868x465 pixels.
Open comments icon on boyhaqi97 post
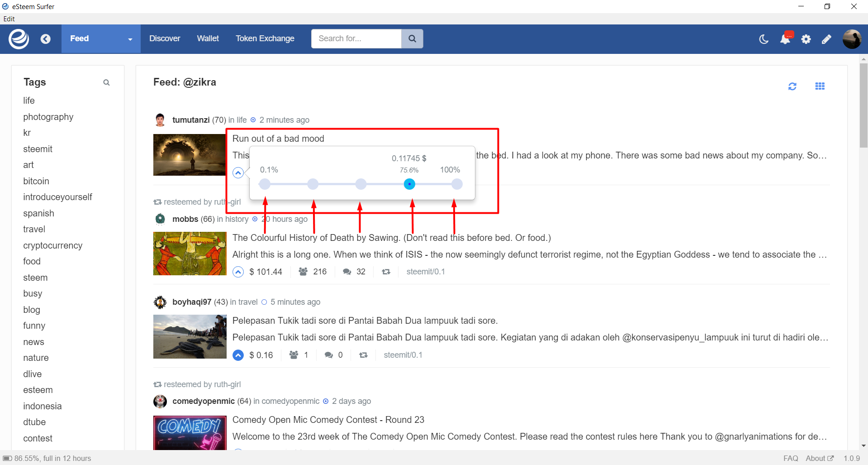[x=329, y=355]
